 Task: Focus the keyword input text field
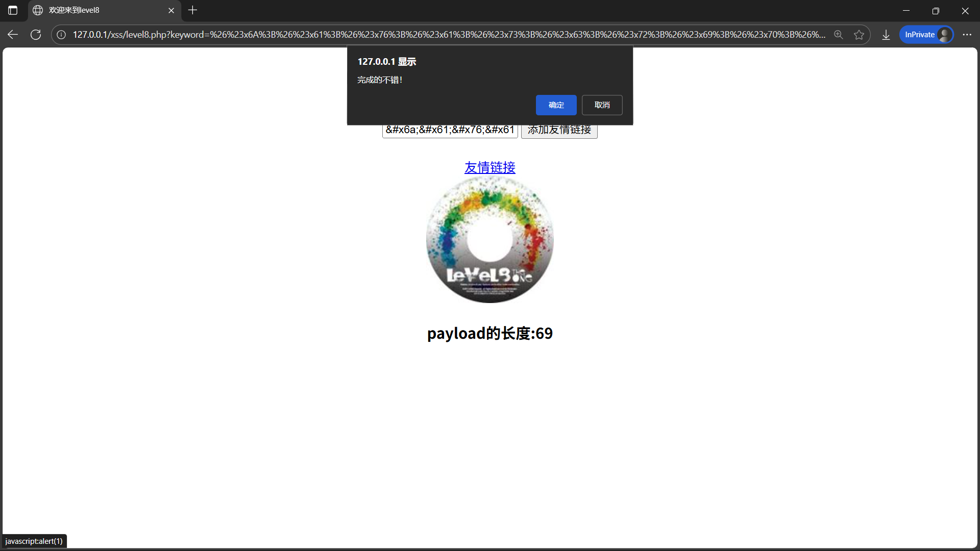click(450, 131)
